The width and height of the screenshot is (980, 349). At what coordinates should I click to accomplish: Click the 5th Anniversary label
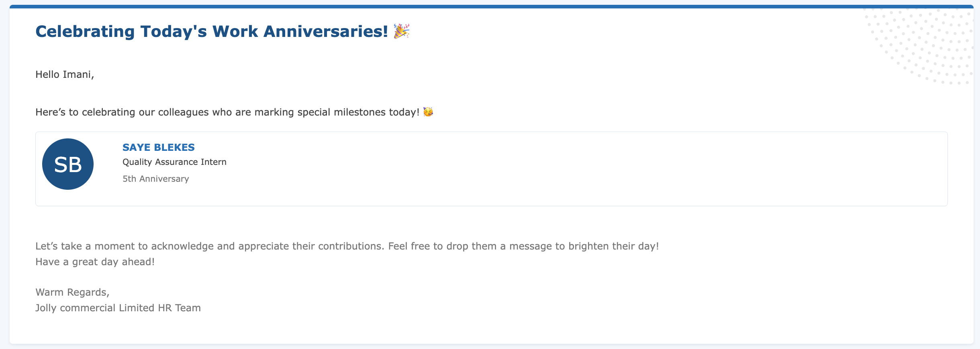(156, 179)
